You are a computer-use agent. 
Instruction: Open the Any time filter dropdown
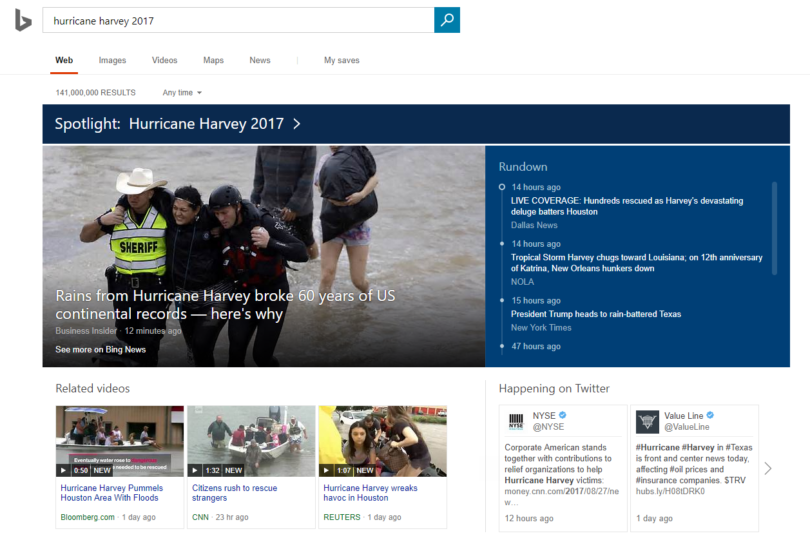(x=182, y=93)
